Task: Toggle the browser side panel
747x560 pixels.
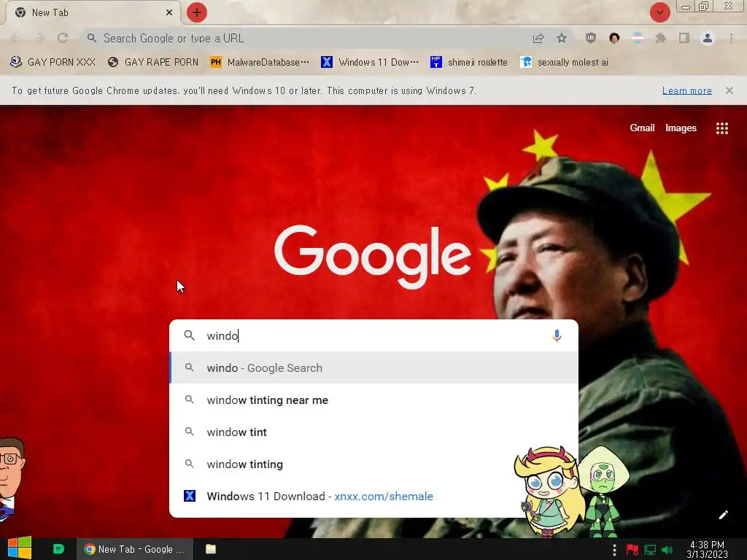Action: click(684, 38)
